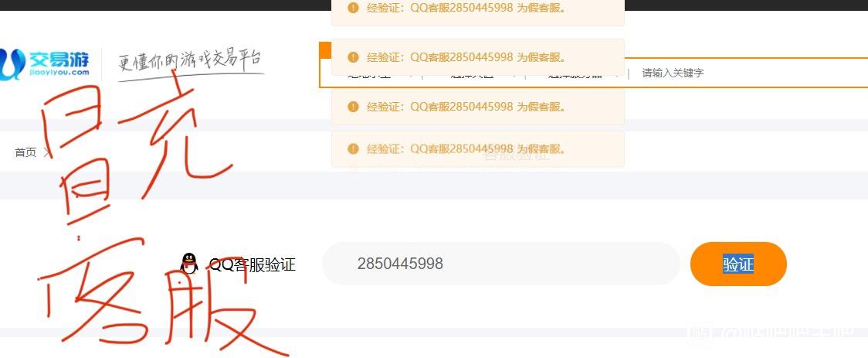Click the QQ number field containing 2850445998
868x358 pixels.
500,263
